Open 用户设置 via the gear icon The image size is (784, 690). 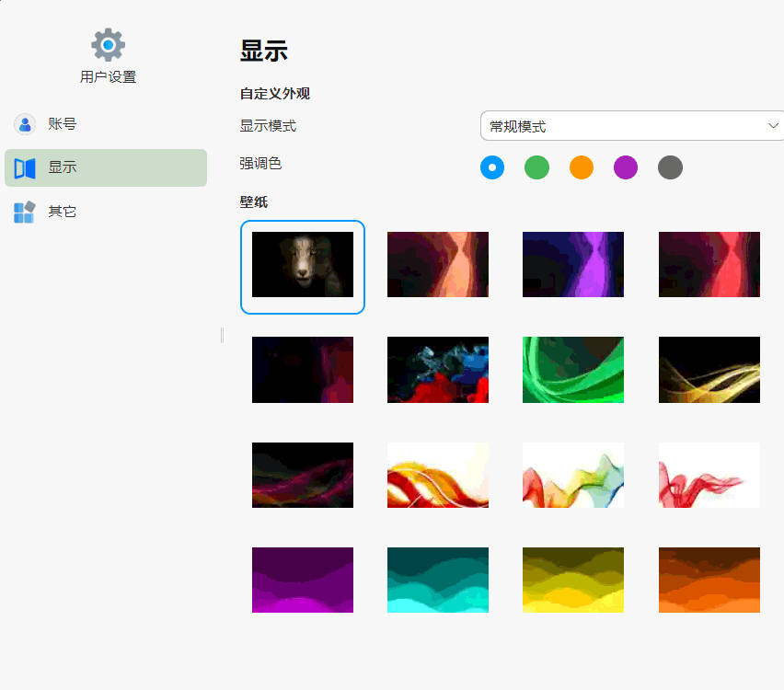tap(108, 44)
